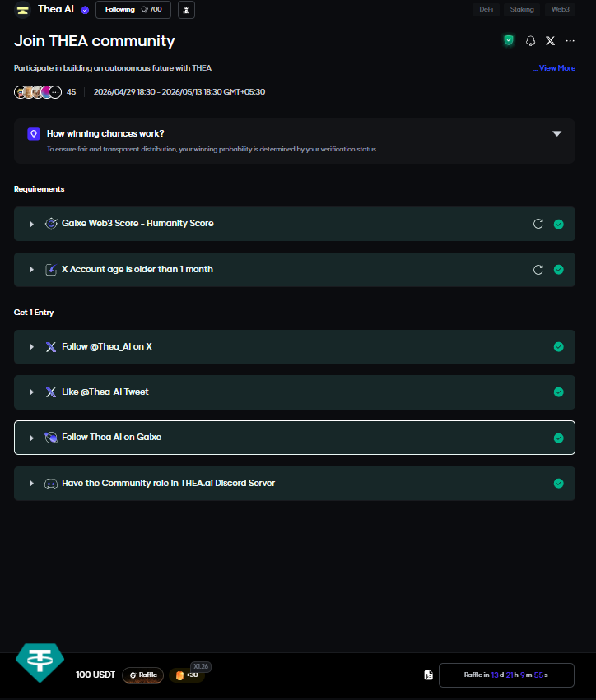Click the campaign date range text
Image resolution: width=596 pixels, height=700 pixels.
coord(179,92)
